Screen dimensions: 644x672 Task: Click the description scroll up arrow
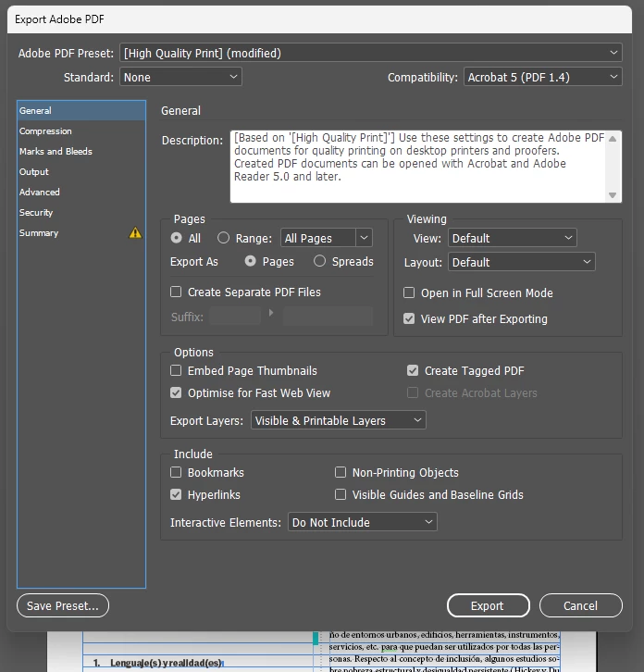click(x=613, y=139)
